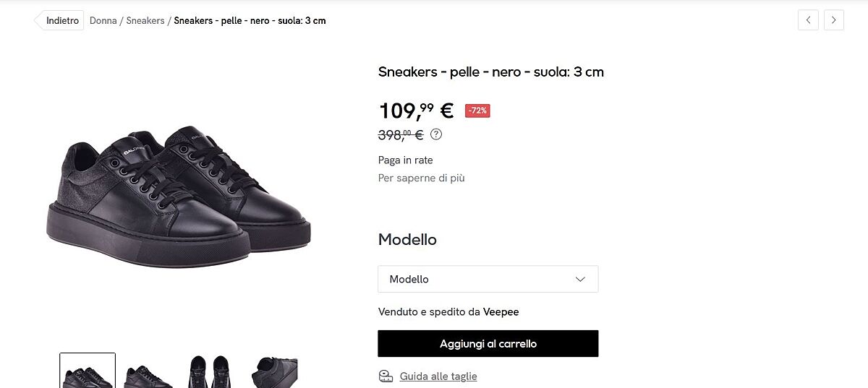Show the fourth partially visible thumbnail
868x388 pixels.
[274, 373]
